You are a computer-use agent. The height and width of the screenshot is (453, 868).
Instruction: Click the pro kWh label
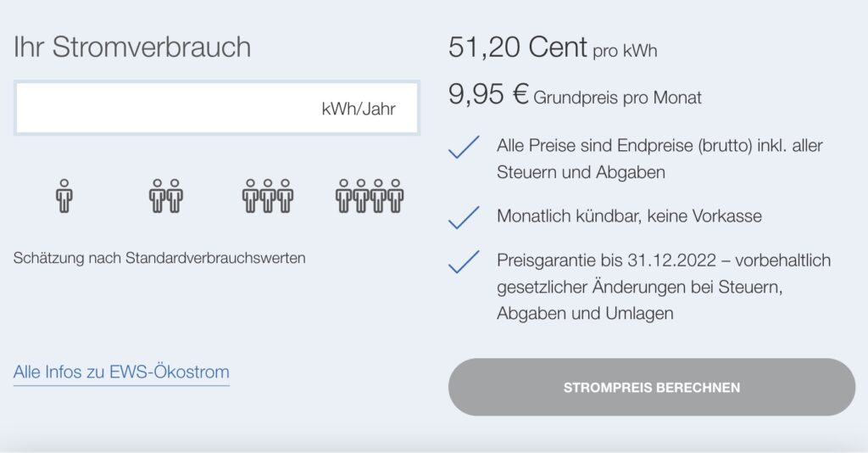[x=625, y=51]
